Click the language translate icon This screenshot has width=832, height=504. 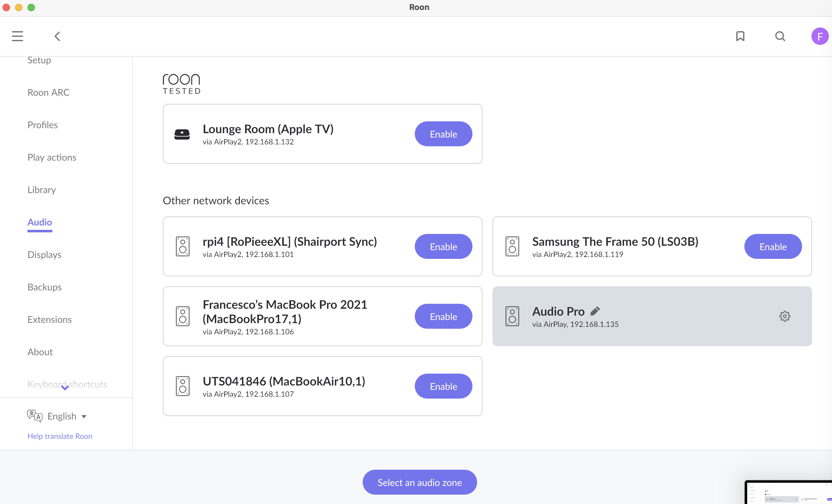[x=35, y=416]
